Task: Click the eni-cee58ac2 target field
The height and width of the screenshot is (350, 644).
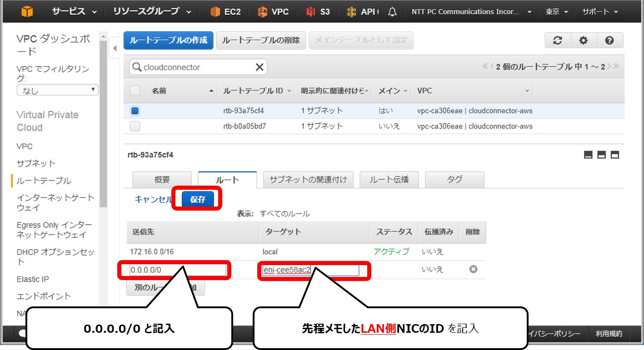Action: (310, 270)
